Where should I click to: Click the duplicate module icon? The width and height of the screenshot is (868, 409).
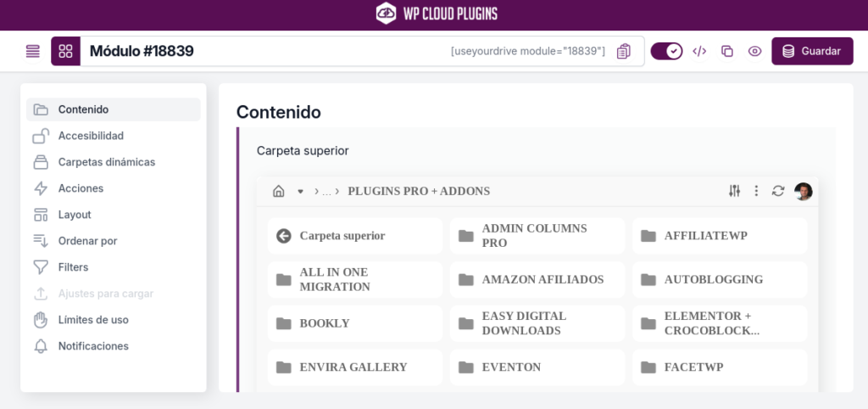pyautogui.click(x=726, y=52)
